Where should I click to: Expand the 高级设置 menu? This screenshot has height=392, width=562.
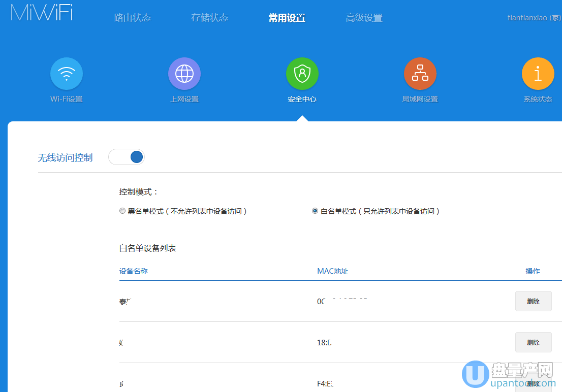(x=364, y=17)
